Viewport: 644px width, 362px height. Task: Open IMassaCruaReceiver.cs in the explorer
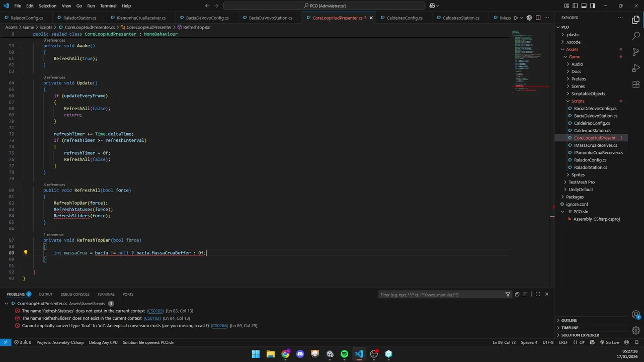coord(591,145)
